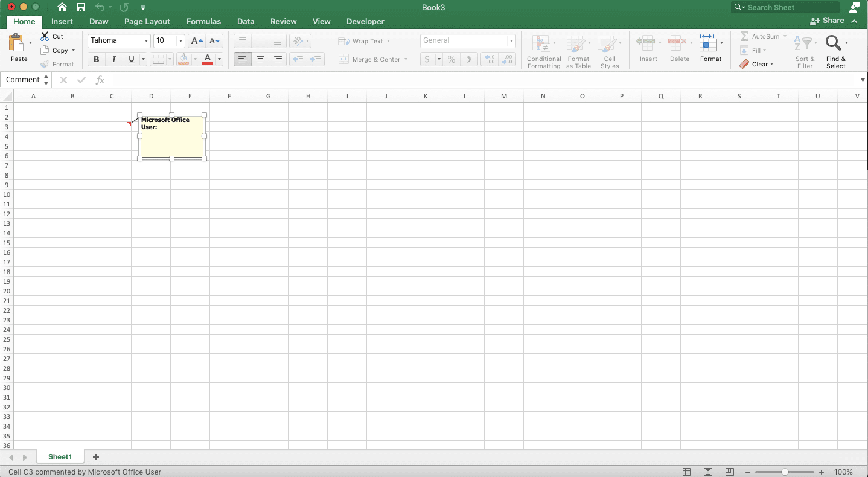Viewport: 868px width, 477px height.
Task: Click the Paste clipboard icon
Action: pyautogui.click(x=16, y=42)
